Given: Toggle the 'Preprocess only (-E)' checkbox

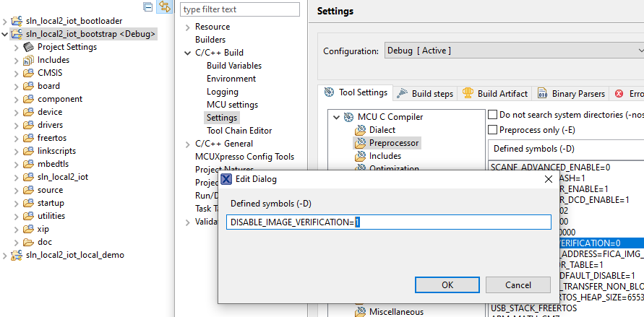Looking at the screenshot, I should point(493,130).
